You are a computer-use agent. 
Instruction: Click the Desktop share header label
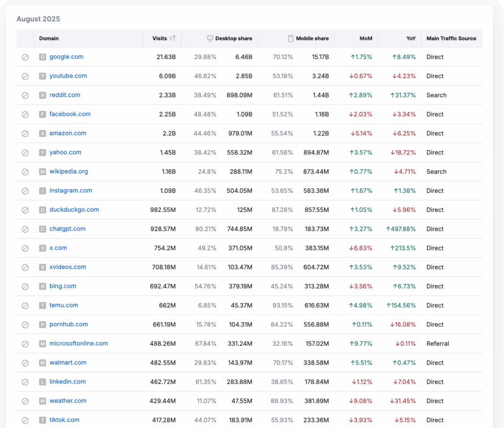pos(233,38)
